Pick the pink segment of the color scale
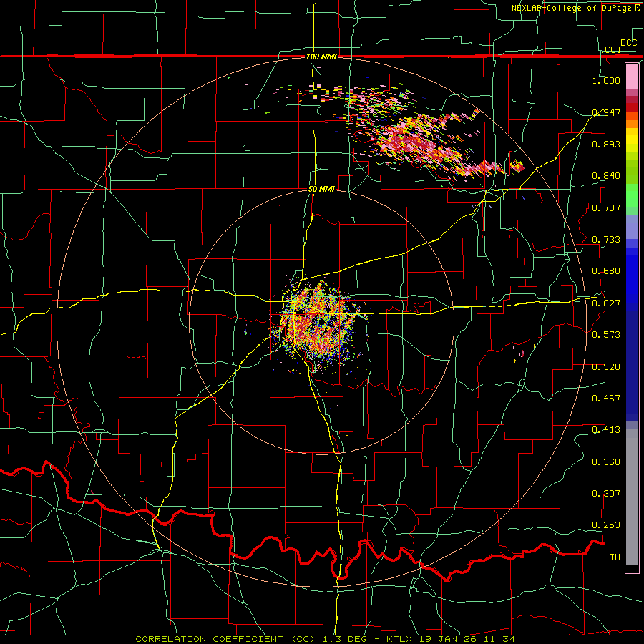 [x=632, y=76]
